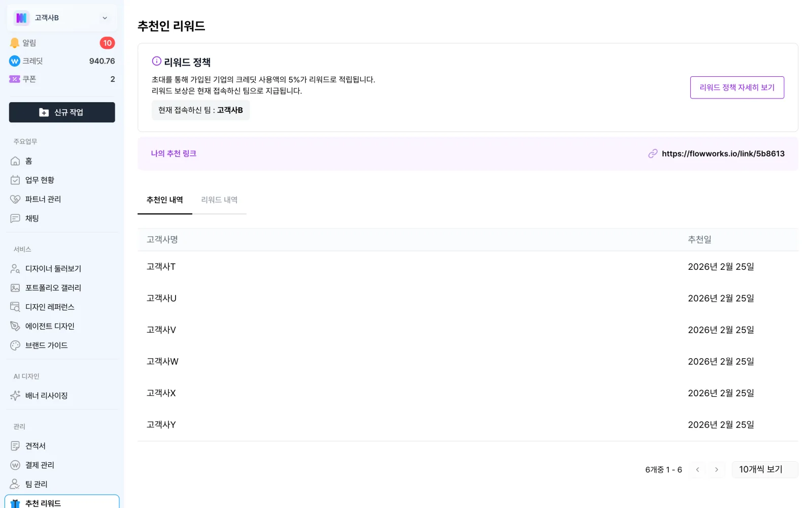This screenshot has height=508, width=812.
Task: Click the coupon ticket icon
Action: click(x=15, y=79)
